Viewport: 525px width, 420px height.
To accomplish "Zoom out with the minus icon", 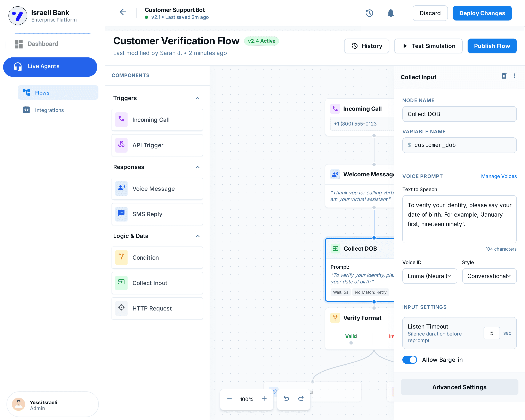I will point(229,398).
